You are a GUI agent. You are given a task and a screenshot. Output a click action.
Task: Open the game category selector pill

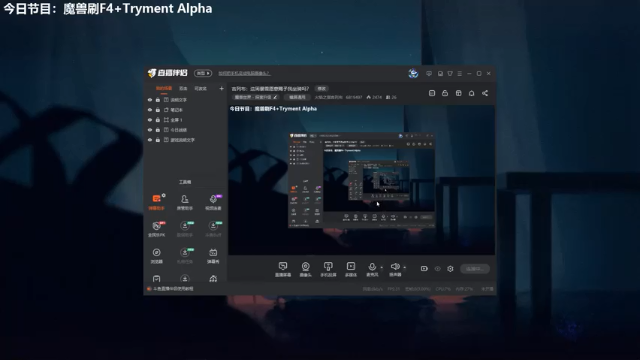pyautogui.click(x=256, y=97)
